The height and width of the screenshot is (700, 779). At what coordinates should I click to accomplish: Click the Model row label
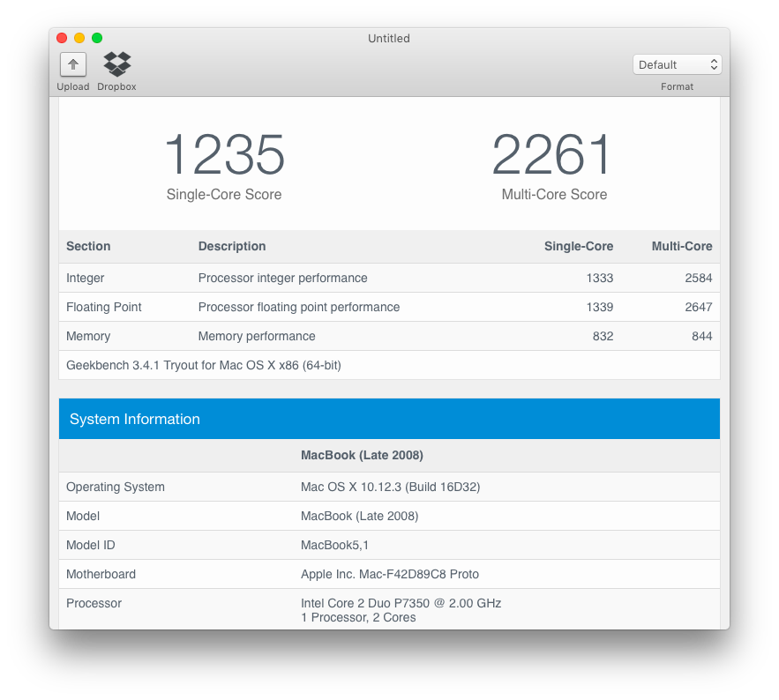click(x=83, y=517)
